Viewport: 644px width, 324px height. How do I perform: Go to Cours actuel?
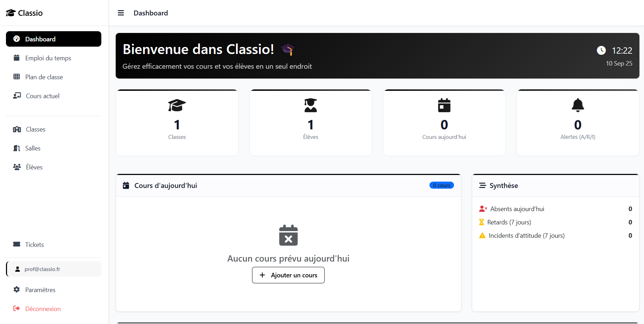coord(42,96)
